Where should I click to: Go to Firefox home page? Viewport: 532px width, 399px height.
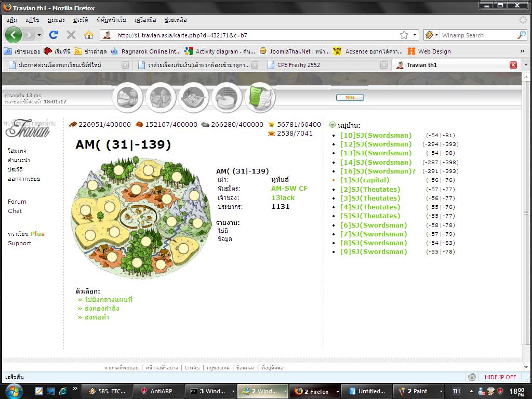(x=88, y=35)
